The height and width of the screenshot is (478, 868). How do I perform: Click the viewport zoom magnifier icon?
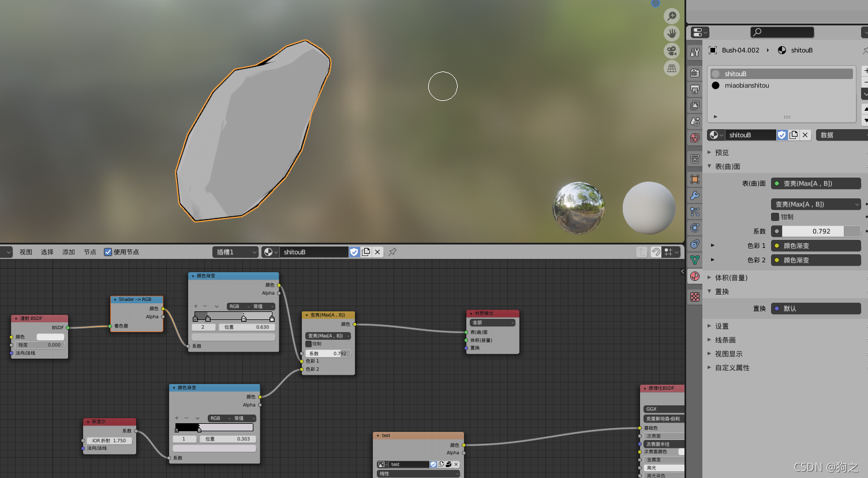coord(671,16)
